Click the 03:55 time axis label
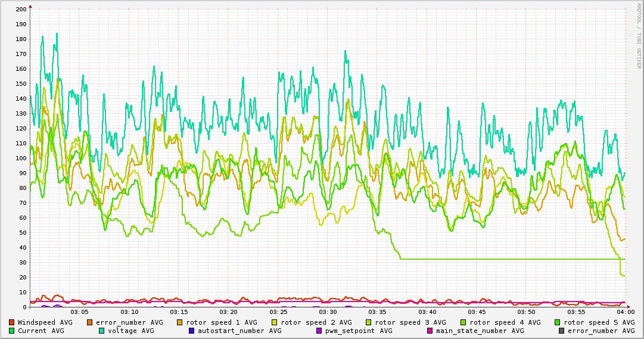The width and height of the screenshot is (644, 339). click(576, 313)
